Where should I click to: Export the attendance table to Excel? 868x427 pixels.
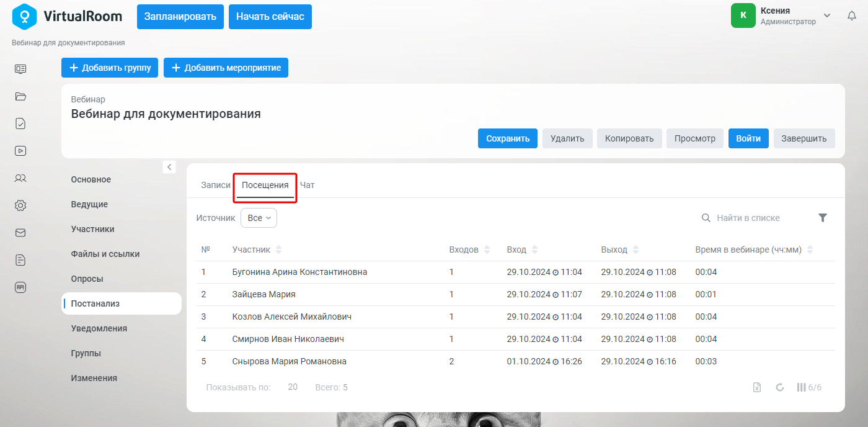tap(757, 387)
